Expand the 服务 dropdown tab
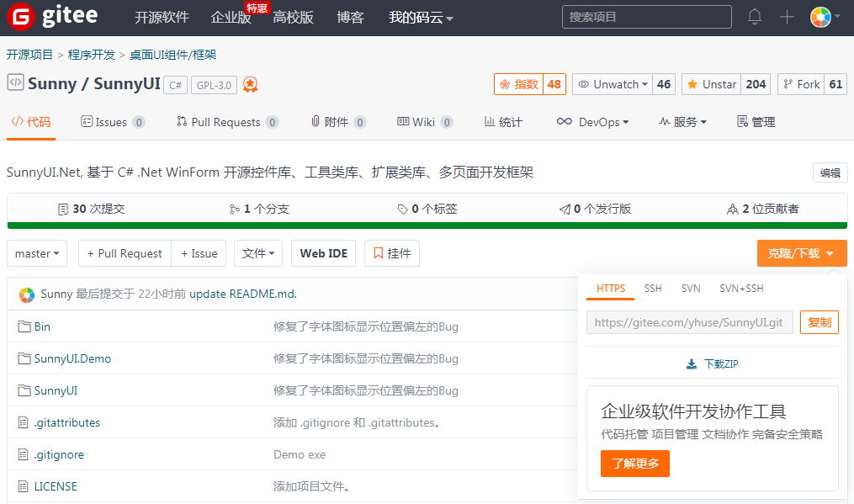Viewport: 854px width, 504px height. point(682,122)
